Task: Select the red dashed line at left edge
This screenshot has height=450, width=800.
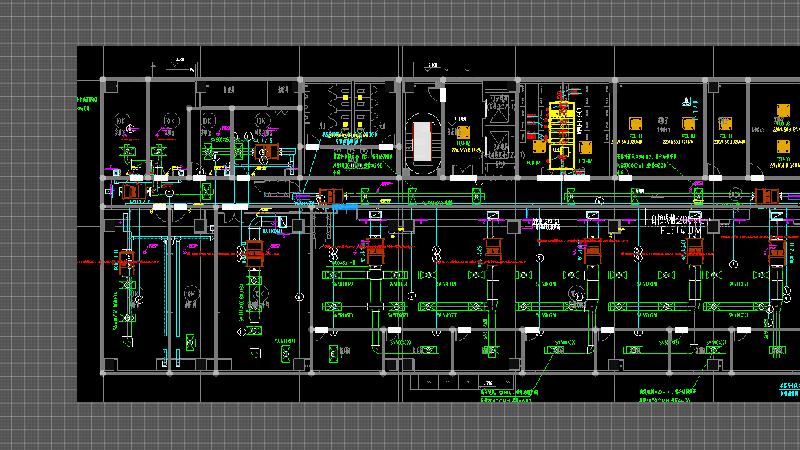Action: coord(92,264)
